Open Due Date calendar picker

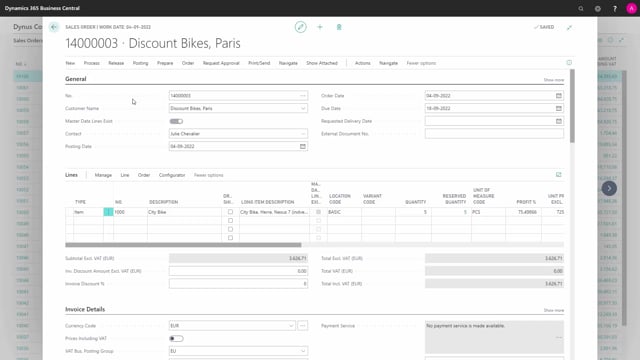[x=558, y=108]
